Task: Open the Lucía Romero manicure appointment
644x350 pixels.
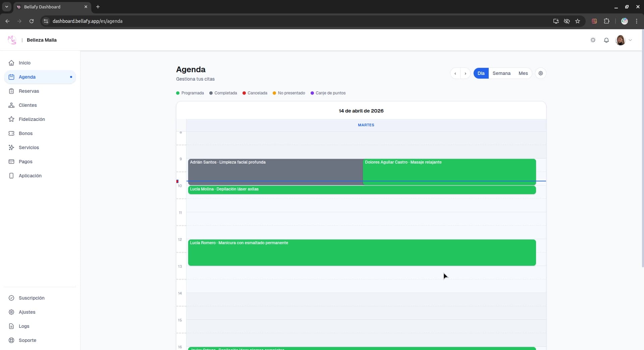Action: coord(362,253)
